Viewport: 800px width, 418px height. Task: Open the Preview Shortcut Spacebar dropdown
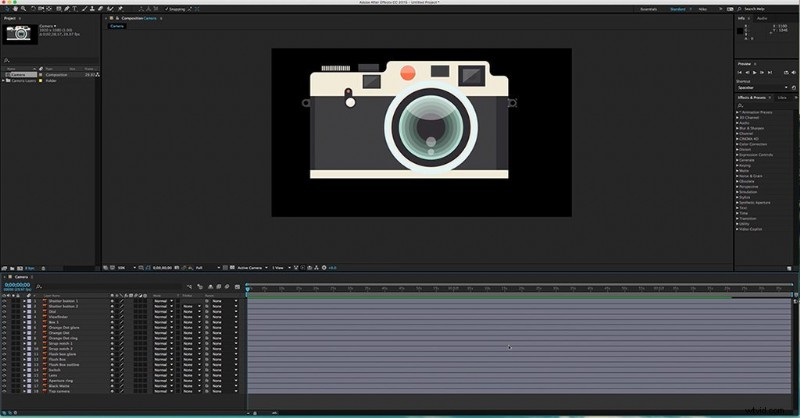tap(762, 88)
